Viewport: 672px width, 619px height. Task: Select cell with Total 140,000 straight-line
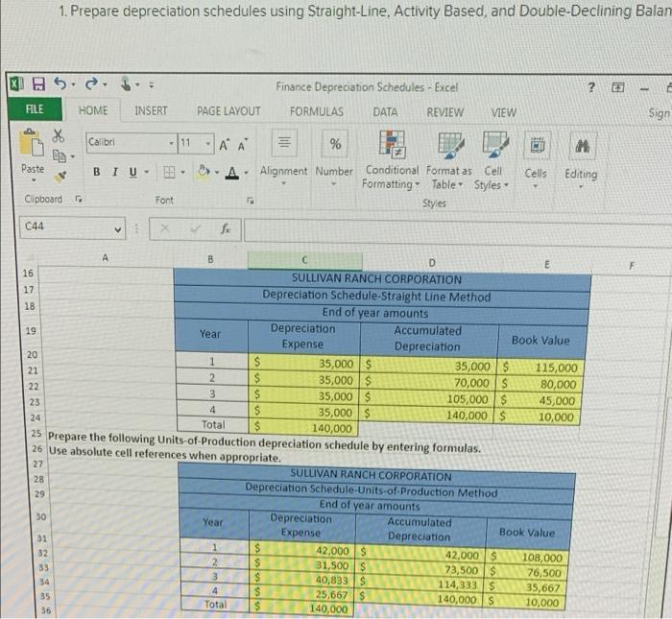(304, 427)
